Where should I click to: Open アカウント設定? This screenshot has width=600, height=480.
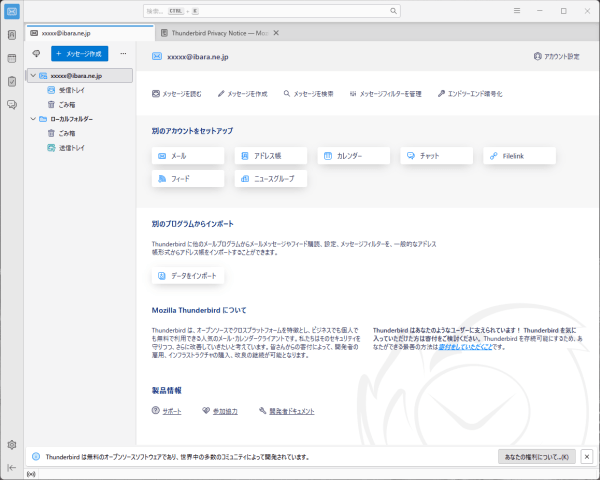556,57
